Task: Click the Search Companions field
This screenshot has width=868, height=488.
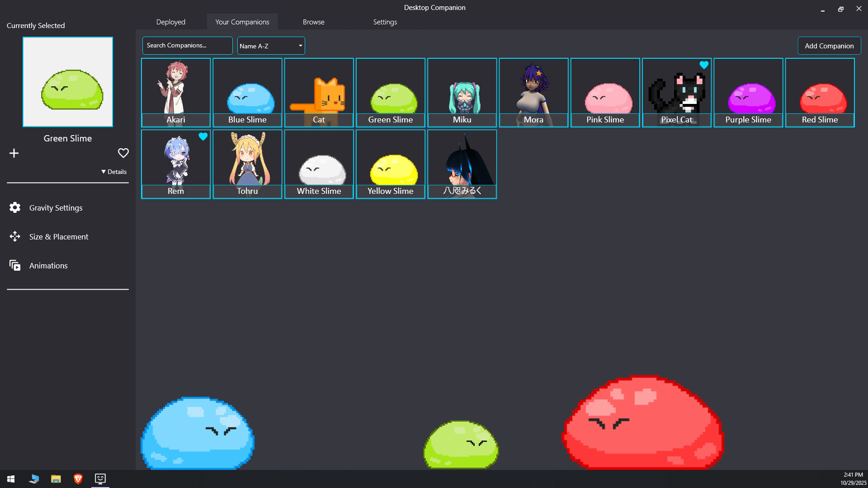Action: (x=187, y=45)
